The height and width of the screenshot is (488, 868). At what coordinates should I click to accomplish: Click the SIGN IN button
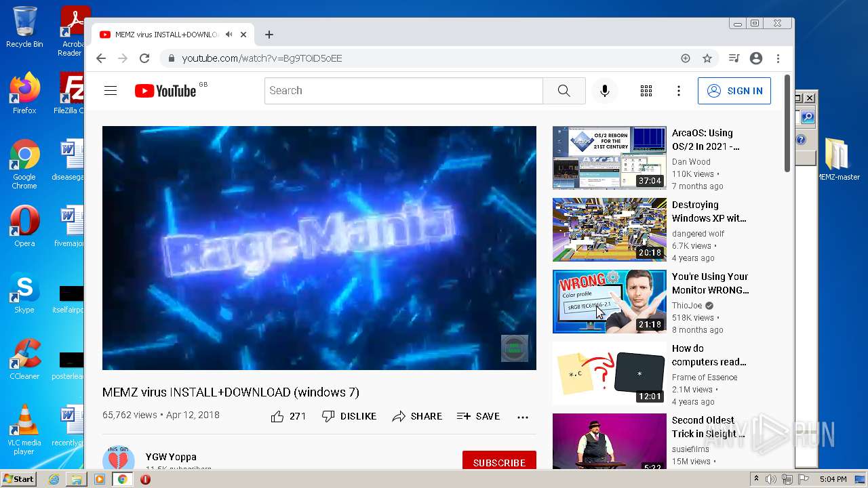pos(734,91)
